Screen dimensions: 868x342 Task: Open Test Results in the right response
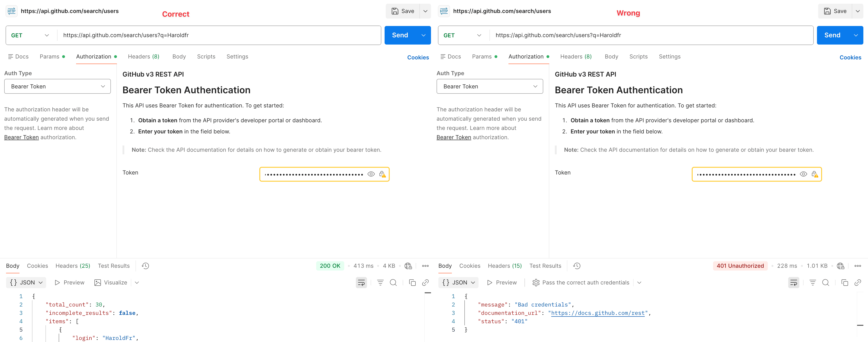point(545,266)
